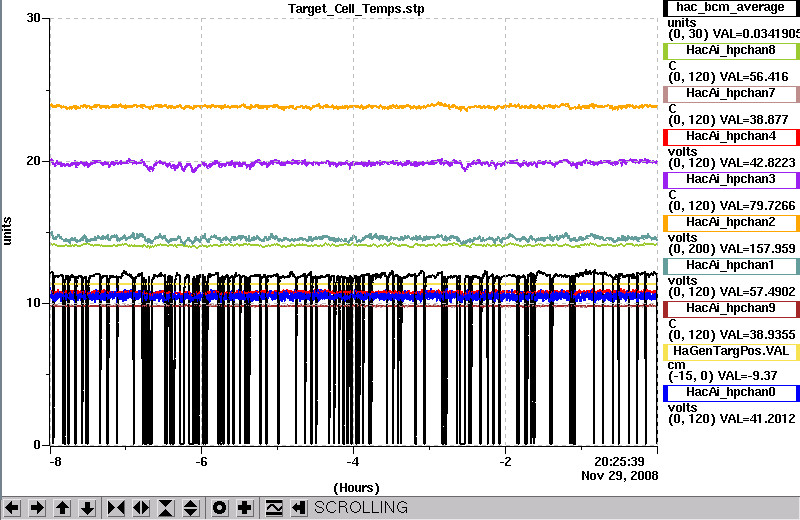Zoom in horizontally with the bowtie icon

(116, 508)
